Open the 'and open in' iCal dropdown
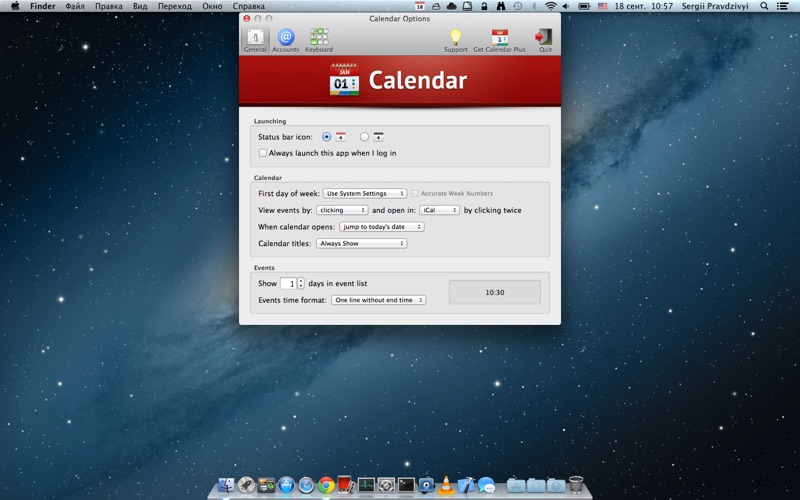Image resolution: width=800 pixels, height=500 pixels. pyautogui.click(x=439, y=210)
